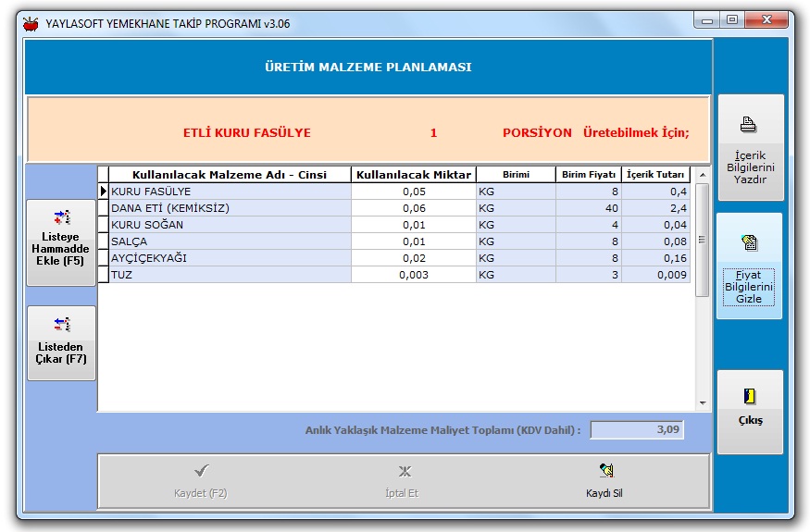The height and width of the screenshot is (532, 810).
Task: Click the Kaydet (F2) label
Action: [x=201, y=493]
